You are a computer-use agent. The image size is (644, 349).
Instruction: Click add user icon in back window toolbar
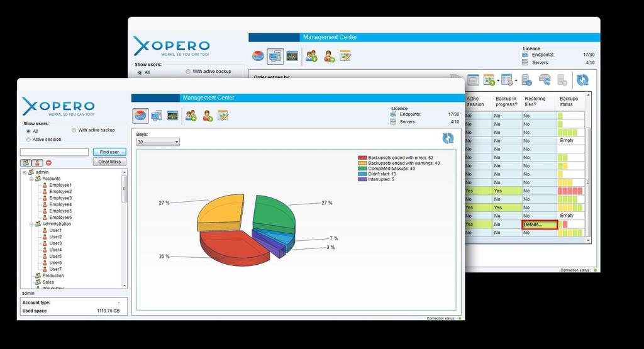[329, 56]
